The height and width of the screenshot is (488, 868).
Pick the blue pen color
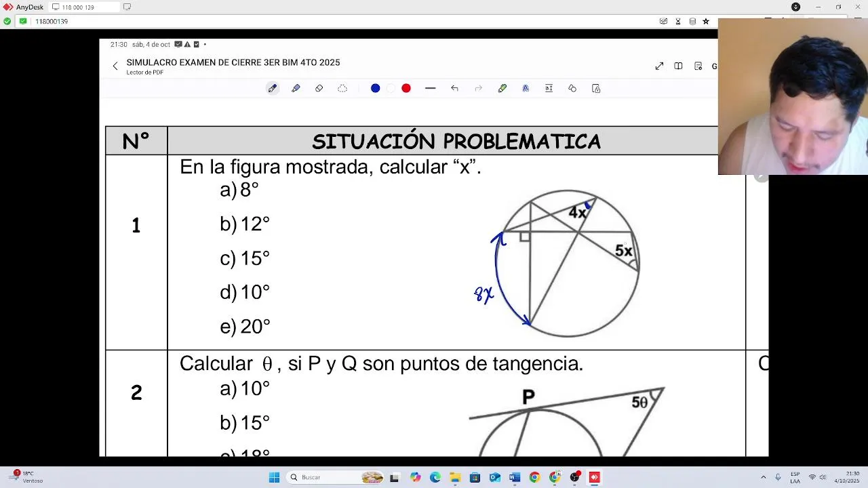click(x=375, y=88)
